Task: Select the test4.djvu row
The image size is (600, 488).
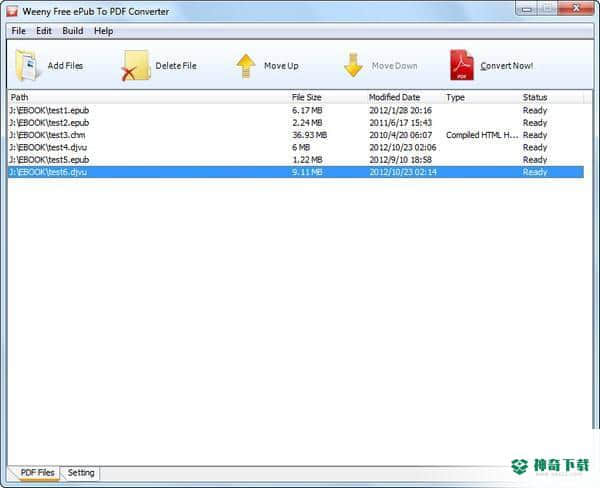Action: [296, 147]
